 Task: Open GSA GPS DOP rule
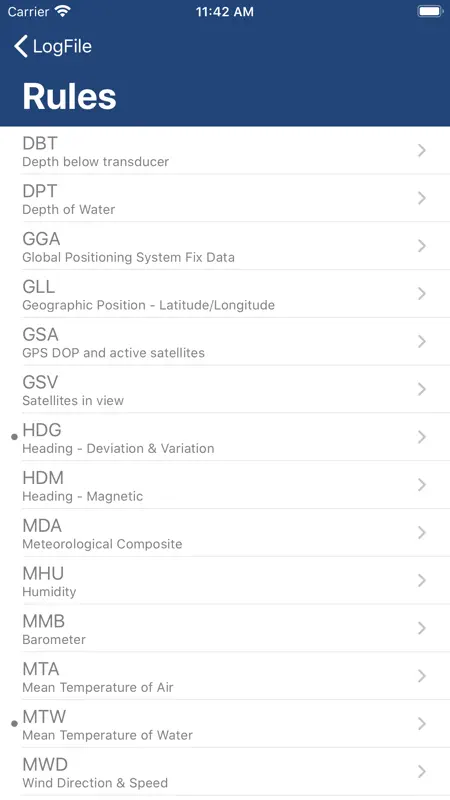click(225, 341)
